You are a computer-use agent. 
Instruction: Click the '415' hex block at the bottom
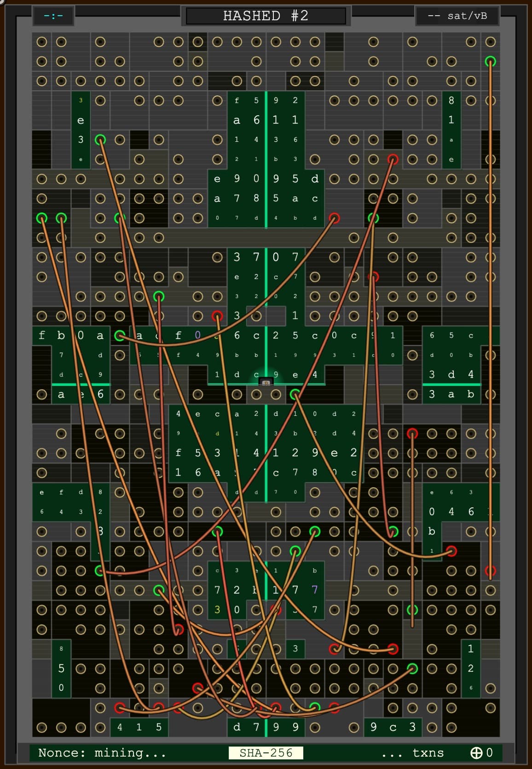click(139, 727)
